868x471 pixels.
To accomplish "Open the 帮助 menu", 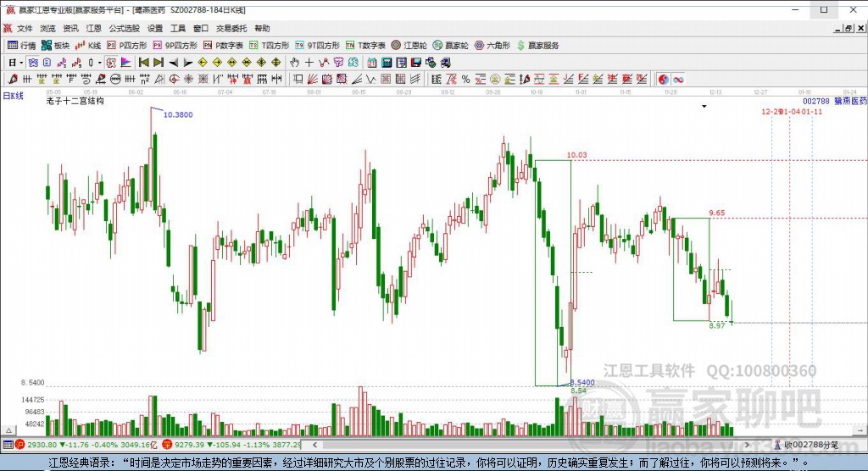I will [262, 28].
